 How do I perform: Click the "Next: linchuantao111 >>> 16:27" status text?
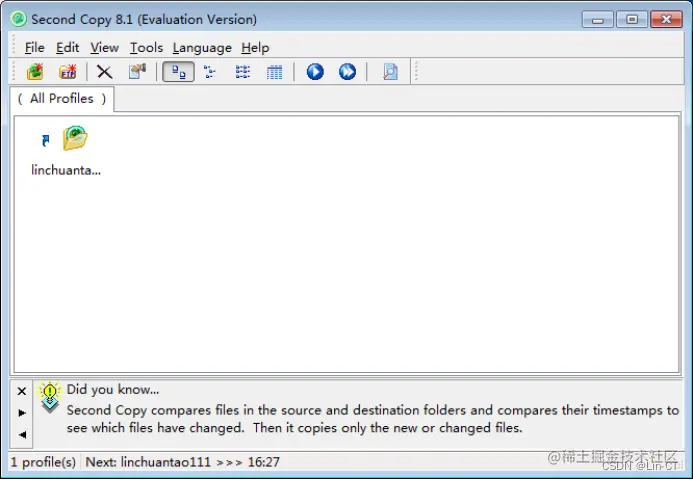click(x=183, y=462)
